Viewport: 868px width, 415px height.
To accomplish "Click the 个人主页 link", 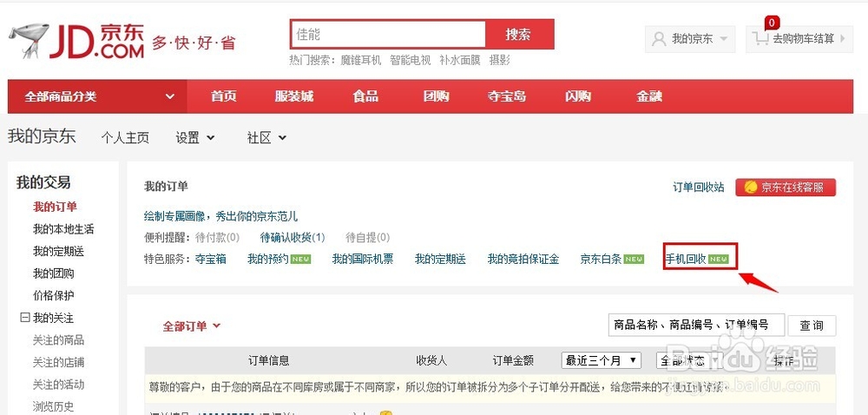I will coord(125,137).
